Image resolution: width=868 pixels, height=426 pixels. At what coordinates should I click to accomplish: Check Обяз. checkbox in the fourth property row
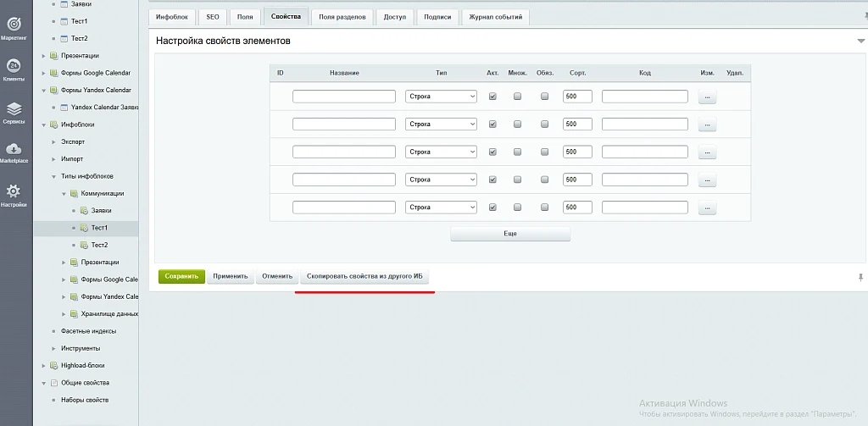pos(545,180)
